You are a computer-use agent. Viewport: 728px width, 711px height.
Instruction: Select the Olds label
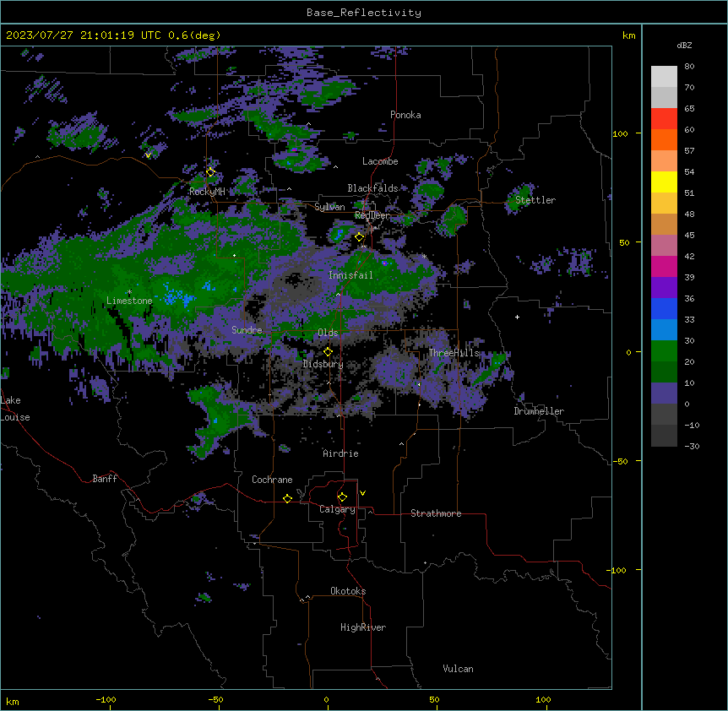pyautogui.click(x=328, y=333)
